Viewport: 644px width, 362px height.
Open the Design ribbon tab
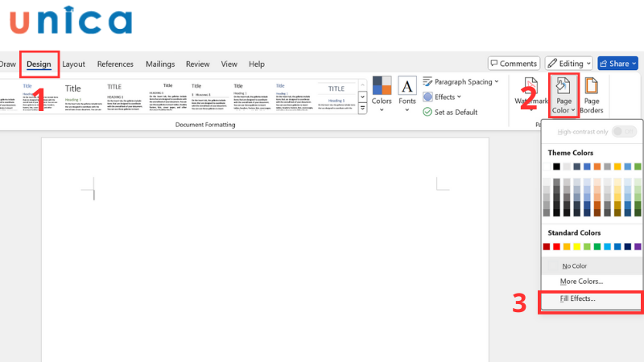pyautogui.click(x=39, y=64)
